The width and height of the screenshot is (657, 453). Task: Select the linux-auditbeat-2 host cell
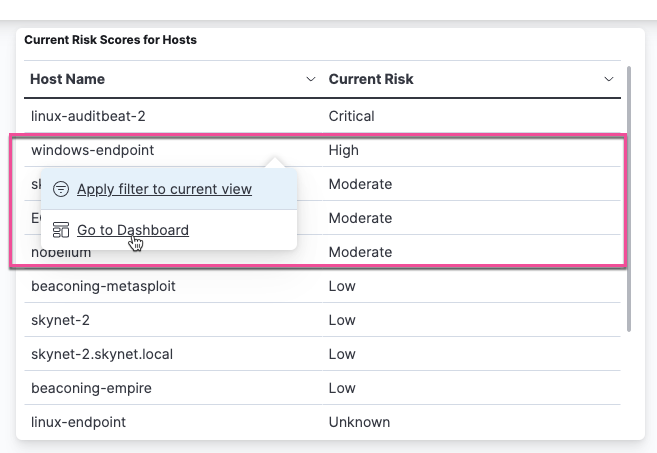point(89,116)
